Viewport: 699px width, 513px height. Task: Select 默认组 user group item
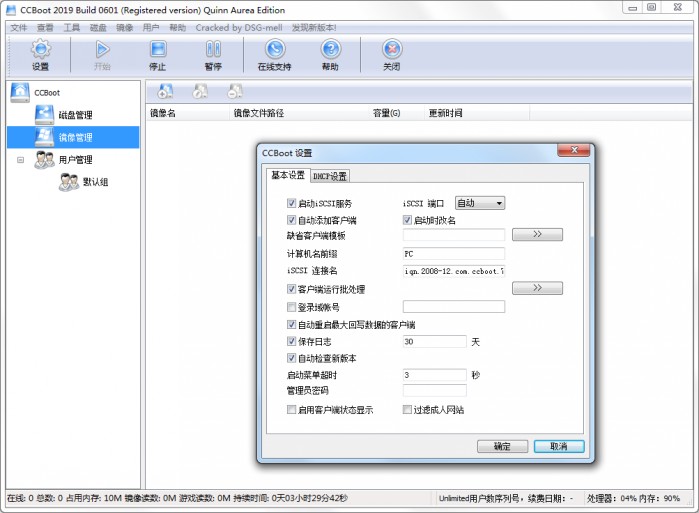click(95, 182)
